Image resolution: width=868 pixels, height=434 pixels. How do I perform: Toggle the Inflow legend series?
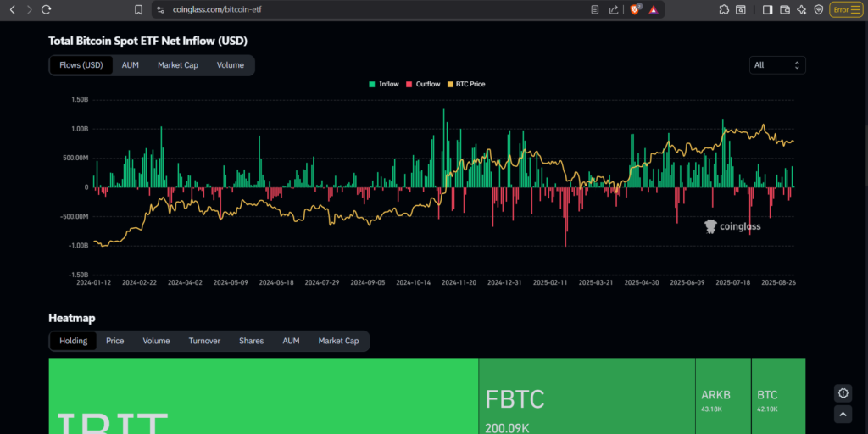(384, 84)
